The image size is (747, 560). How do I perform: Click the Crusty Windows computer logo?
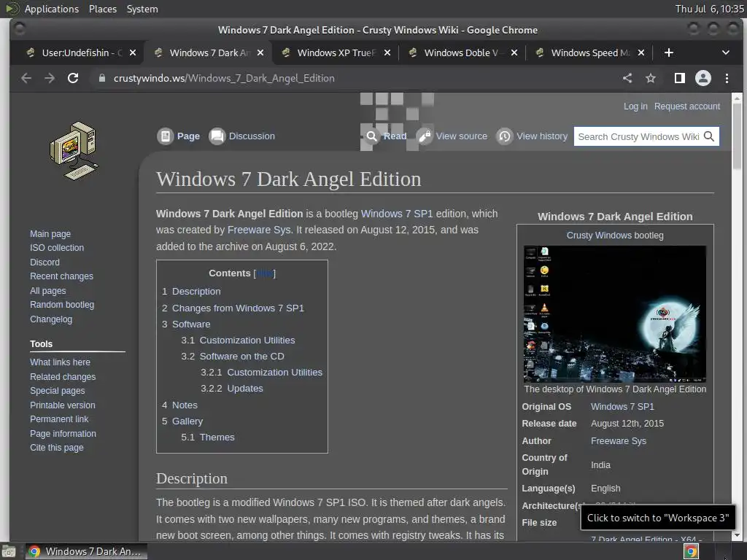74,151
